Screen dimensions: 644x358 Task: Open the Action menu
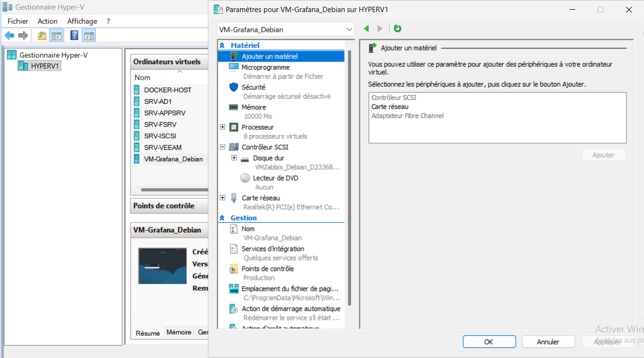48,21
